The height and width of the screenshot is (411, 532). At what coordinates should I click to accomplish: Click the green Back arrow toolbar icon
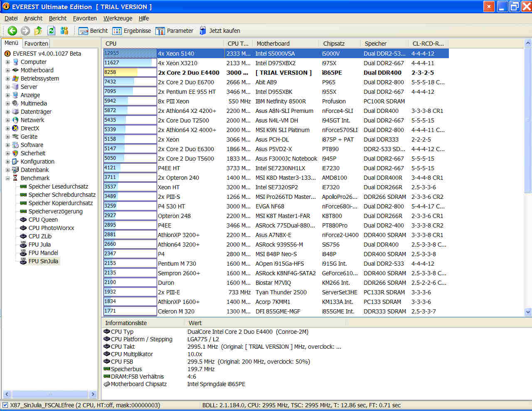click(12, 31)
